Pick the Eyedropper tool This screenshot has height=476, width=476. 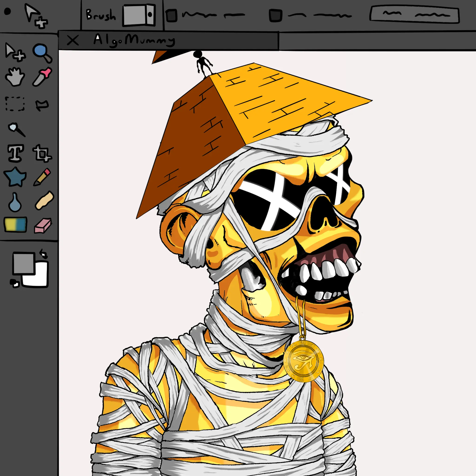coord(42,77)
